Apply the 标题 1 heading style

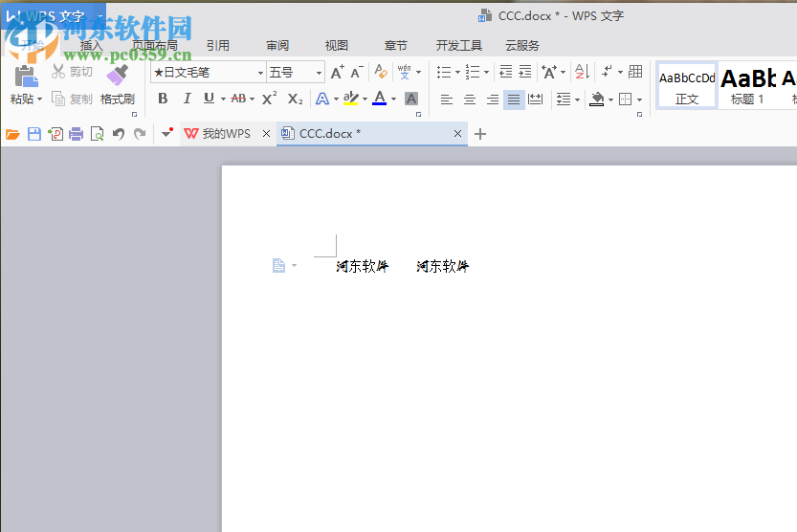point(748,86)
